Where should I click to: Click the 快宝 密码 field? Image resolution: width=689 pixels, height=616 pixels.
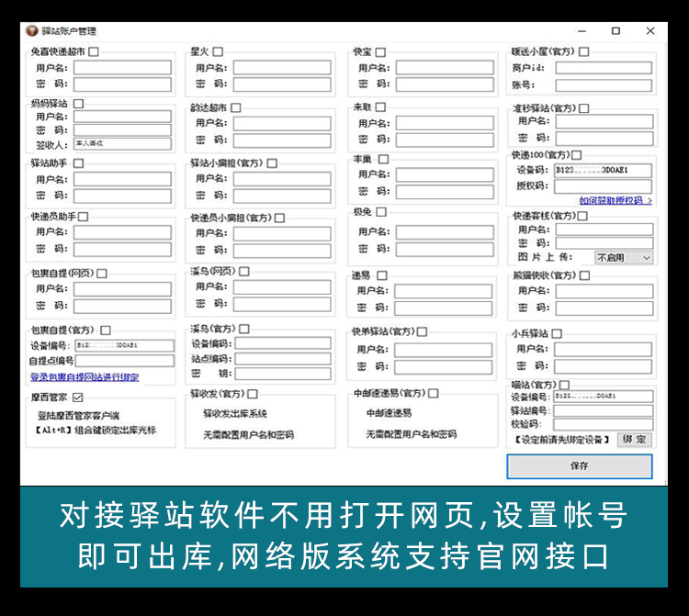[445, 84]
